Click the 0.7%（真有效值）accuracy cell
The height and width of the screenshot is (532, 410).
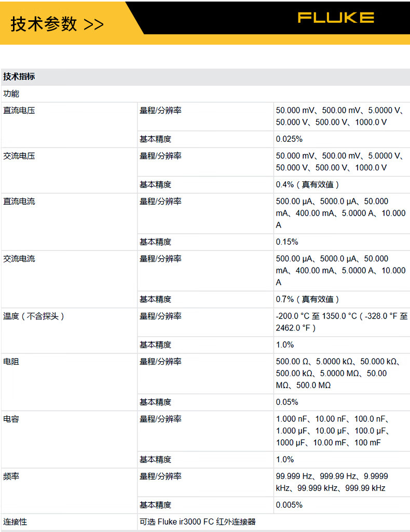307,299
